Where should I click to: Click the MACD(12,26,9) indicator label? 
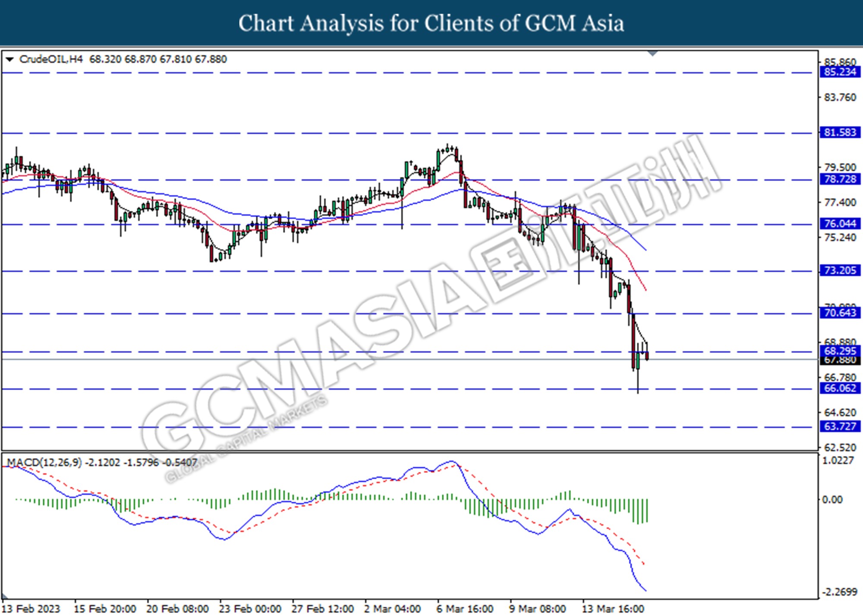click(x=44, y=463)
